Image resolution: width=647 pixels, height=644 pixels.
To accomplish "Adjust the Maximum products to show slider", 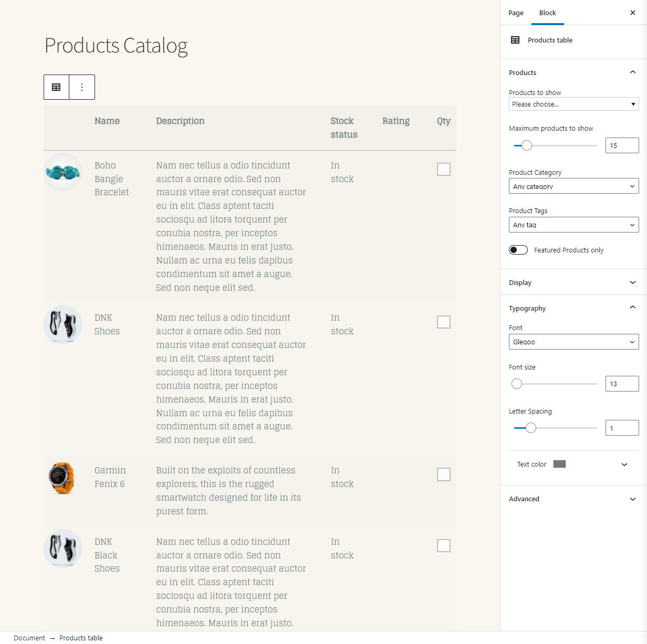I will click(527, 145).
